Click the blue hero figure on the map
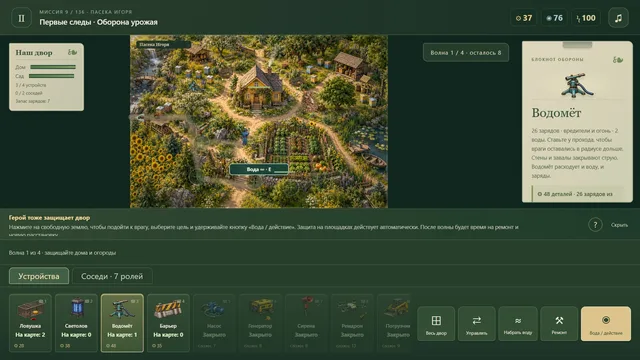 [x=245, y=136]
